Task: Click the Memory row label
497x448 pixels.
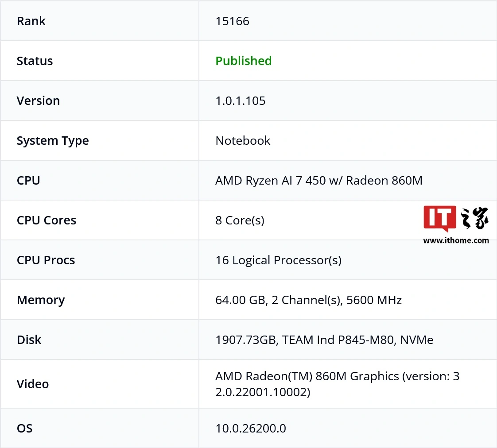Action: click(41, 300)
